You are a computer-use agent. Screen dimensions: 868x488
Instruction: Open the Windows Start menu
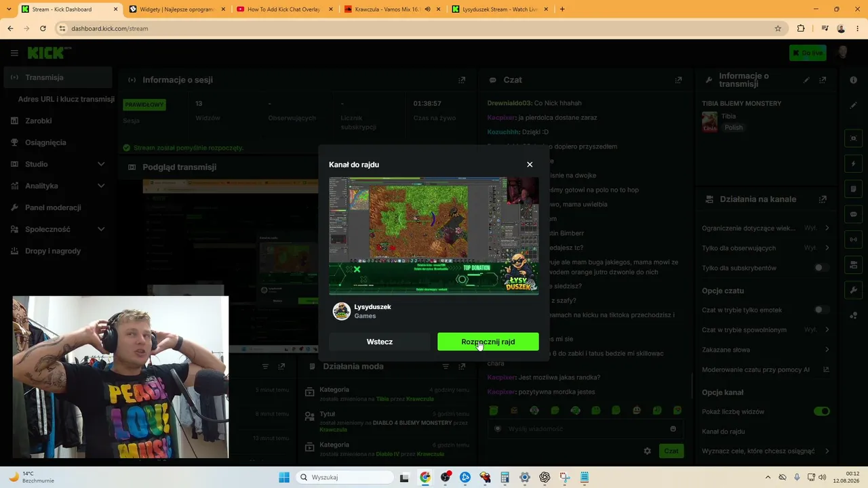(284, 477)
